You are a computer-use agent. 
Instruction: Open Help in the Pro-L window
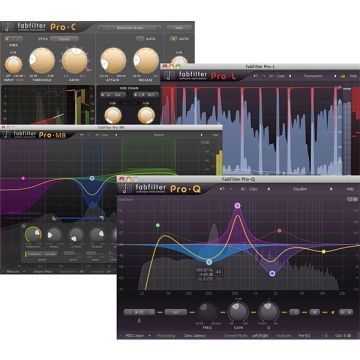(354, 76)
